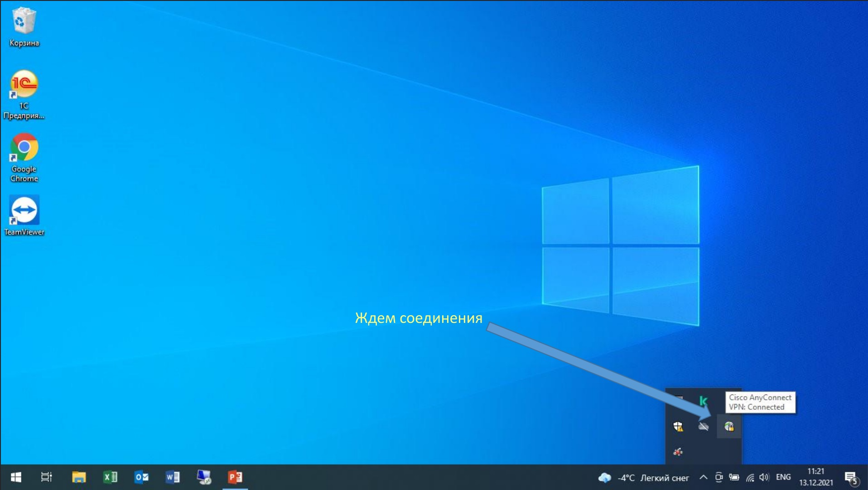Open the Start menu
This screenshot has height=490, width=868.
coord(16,477)
